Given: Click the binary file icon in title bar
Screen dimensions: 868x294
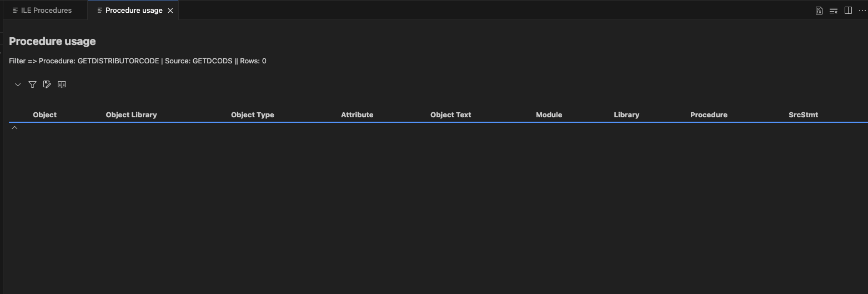Looking at the screenshot, I should click(819, 11).
